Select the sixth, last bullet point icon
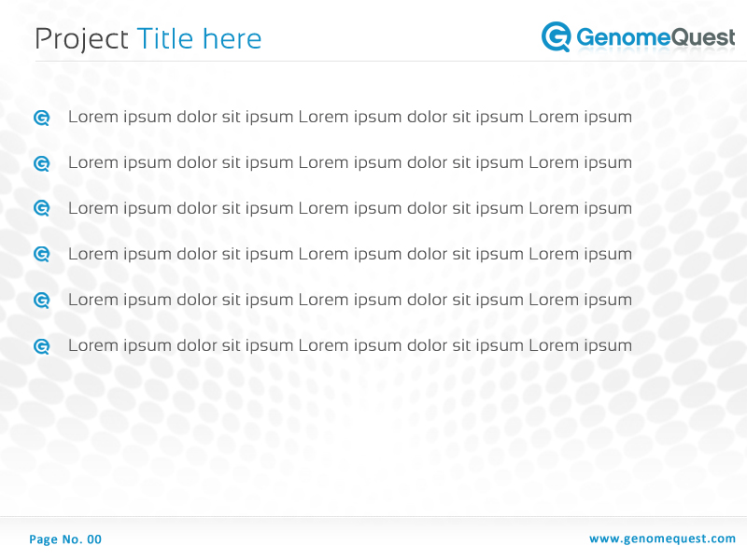 tap(41, 346)
